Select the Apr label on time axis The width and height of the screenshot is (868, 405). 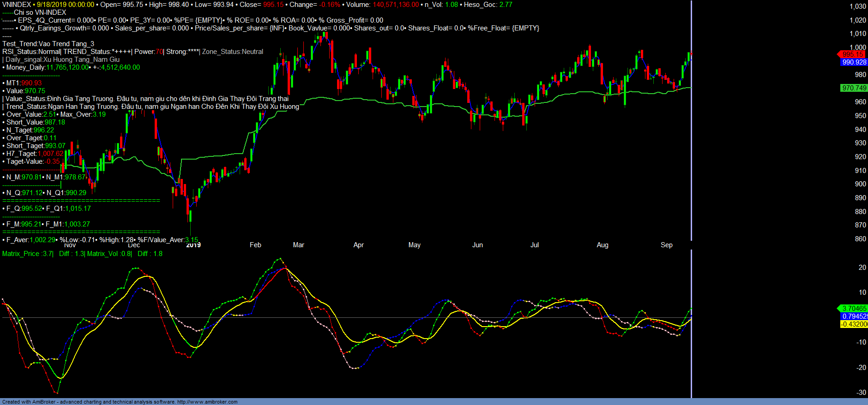[358, 245]
